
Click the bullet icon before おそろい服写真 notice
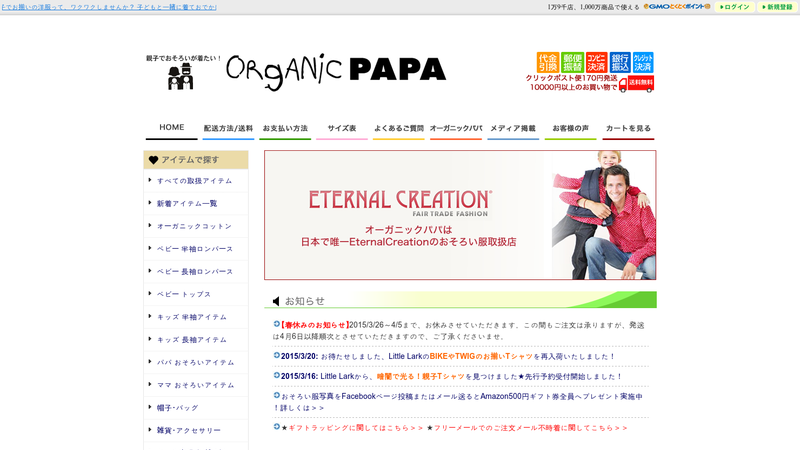tap(277, 395)
